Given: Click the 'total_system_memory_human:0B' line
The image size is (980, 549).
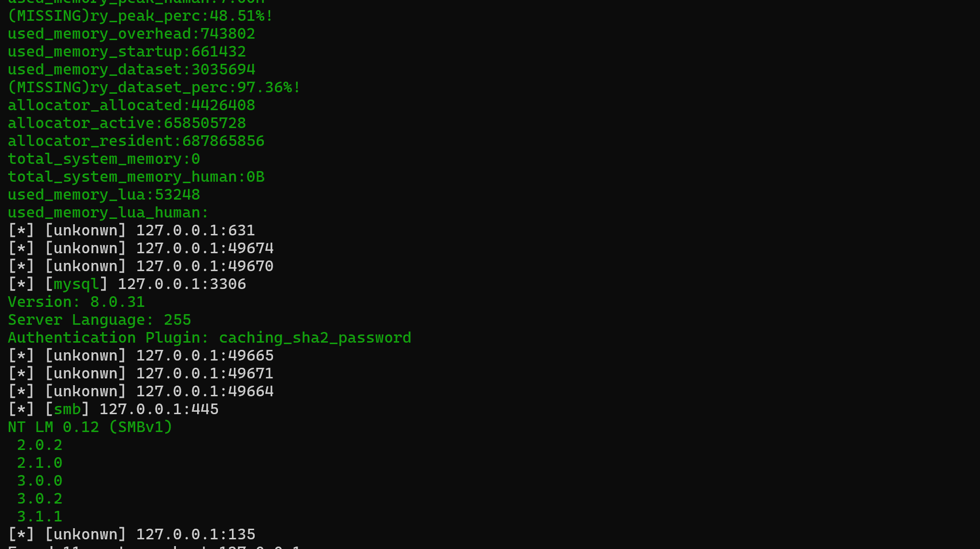Looking at the screenshot, I should [x=136, y=177].
